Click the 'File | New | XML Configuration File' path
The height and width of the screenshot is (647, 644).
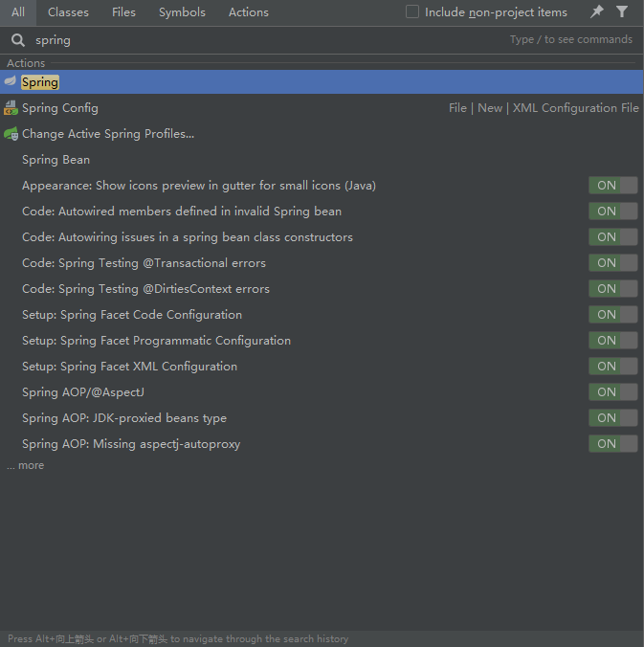point(544,108)
